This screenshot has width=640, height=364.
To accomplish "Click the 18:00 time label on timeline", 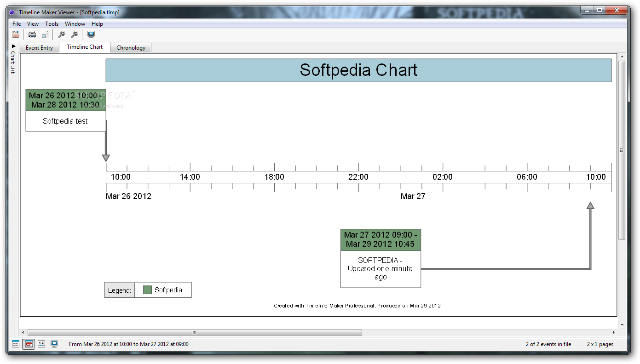I will [x=274, y=177].
